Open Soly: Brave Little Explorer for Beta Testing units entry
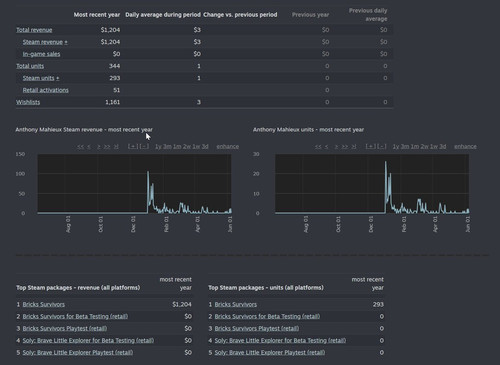This screenshot has width=500, height=365. coord(280,340)
